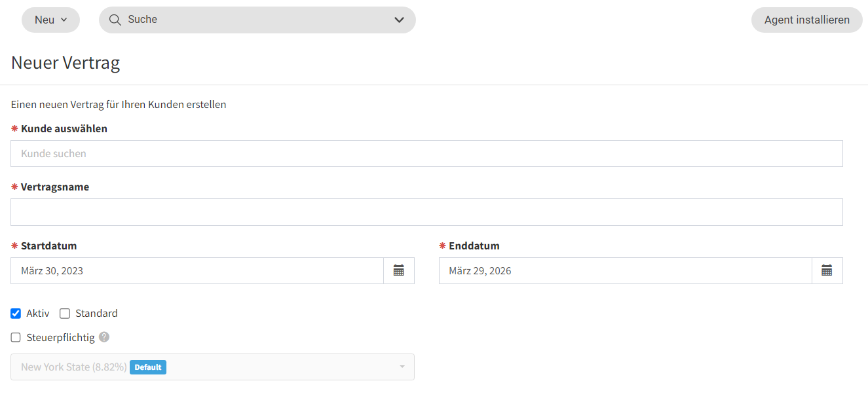Open the Enddatum calendar picker icon

827,270
